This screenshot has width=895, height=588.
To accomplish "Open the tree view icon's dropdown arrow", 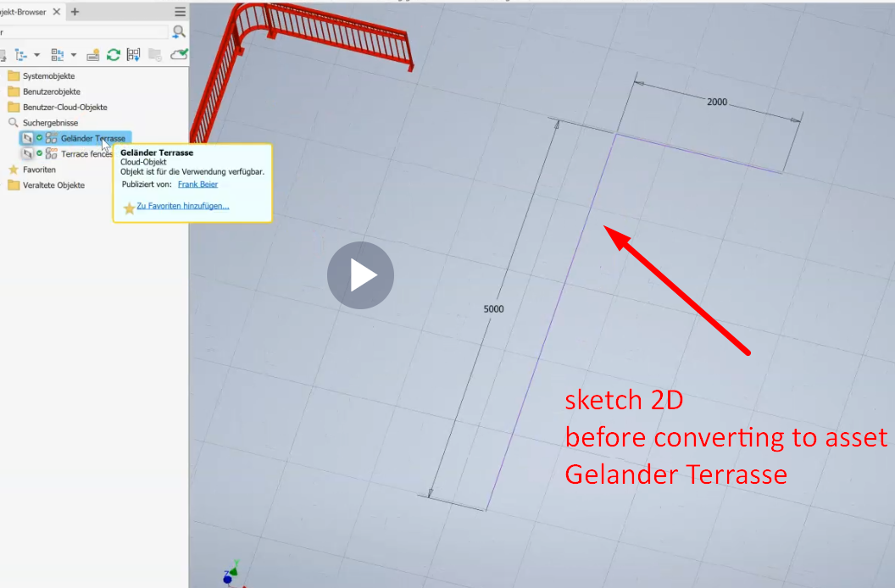I will coord(37,54).
